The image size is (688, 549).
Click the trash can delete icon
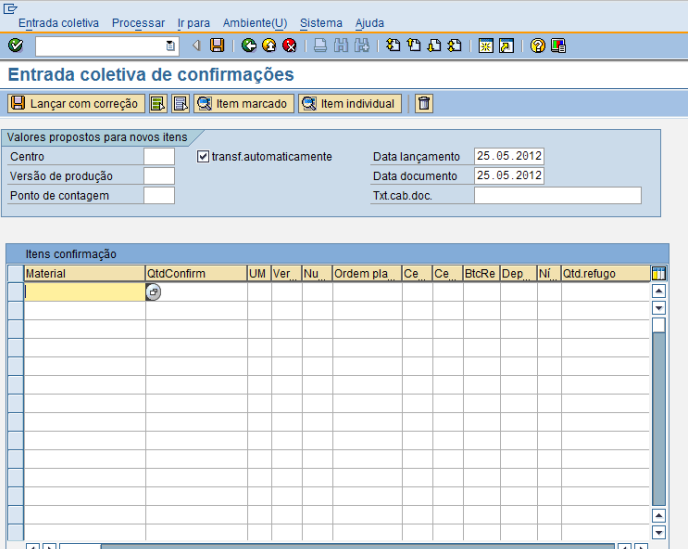point(424,104)
